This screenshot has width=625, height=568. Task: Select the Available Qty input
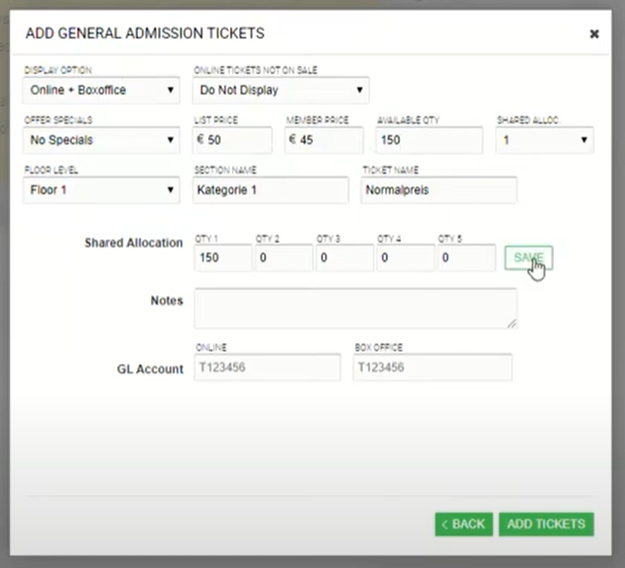[x=429, y=140]
